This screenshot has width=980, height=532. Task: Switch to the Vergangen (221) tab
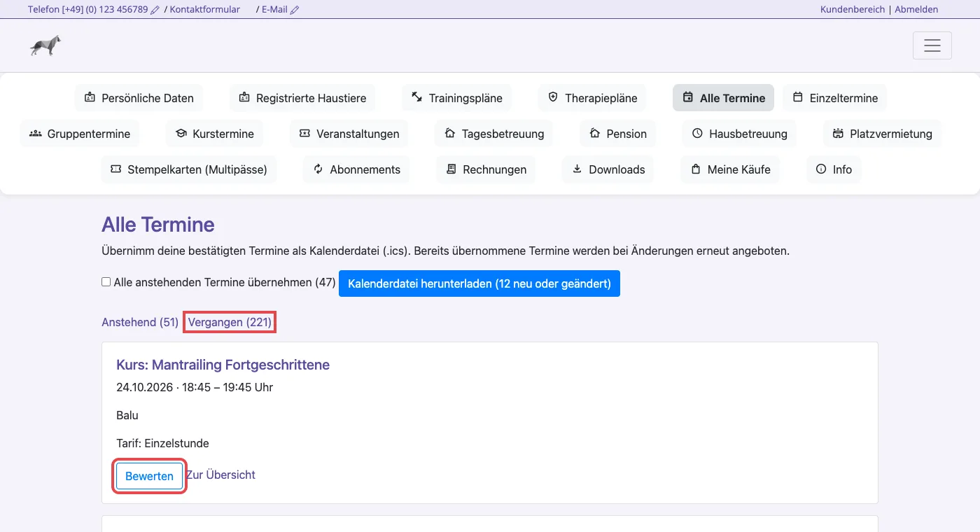[230, 322]
